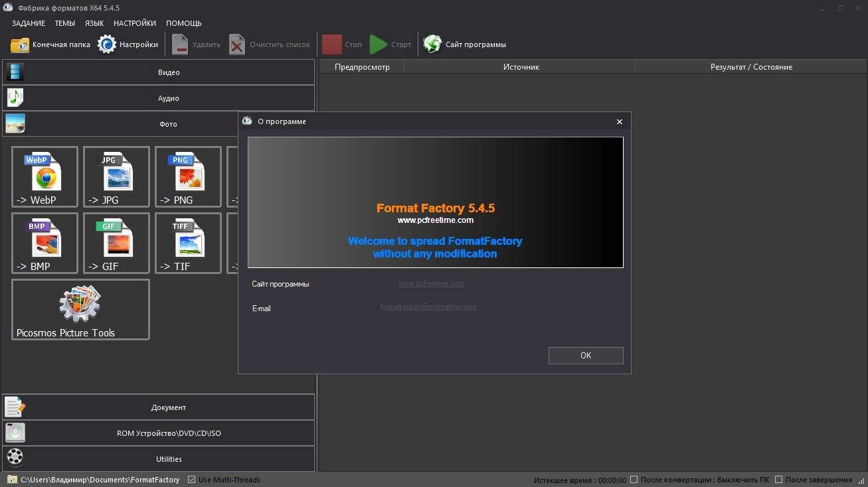Click the app icon in the main title bar
Viewport: 868px width, 487px height.
point(8,7)
